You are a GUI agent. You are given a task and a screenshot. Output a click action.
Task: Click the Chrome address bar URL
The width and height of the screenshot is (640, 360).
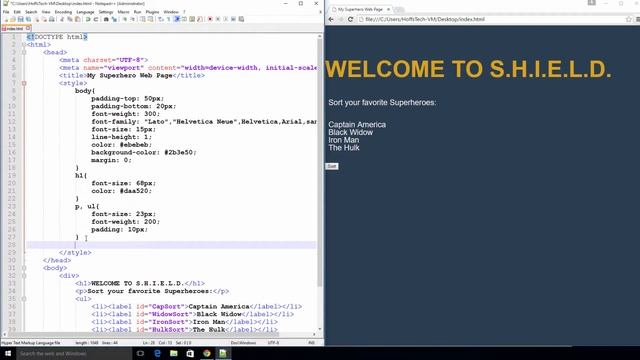[425, 19]
